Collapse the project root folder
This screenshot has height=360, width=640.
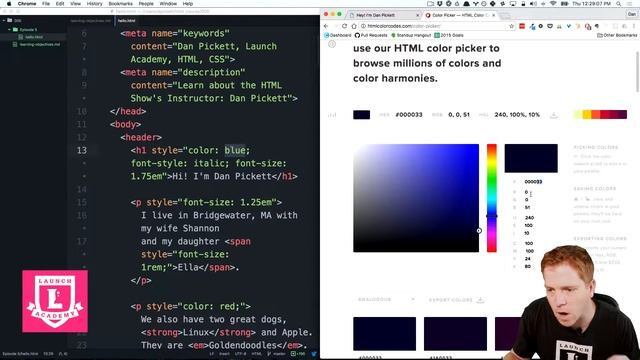(4, 20)
